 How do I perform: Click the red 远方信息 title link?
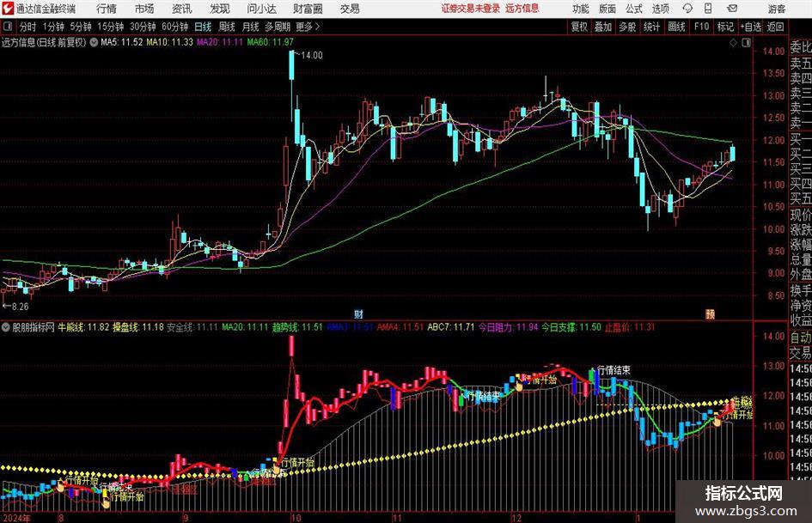pos(522,9)
